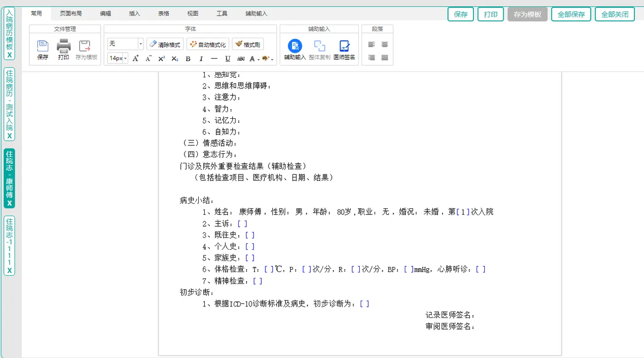Increase font size with A+ icon
The image size is (644, 358).
136,58
